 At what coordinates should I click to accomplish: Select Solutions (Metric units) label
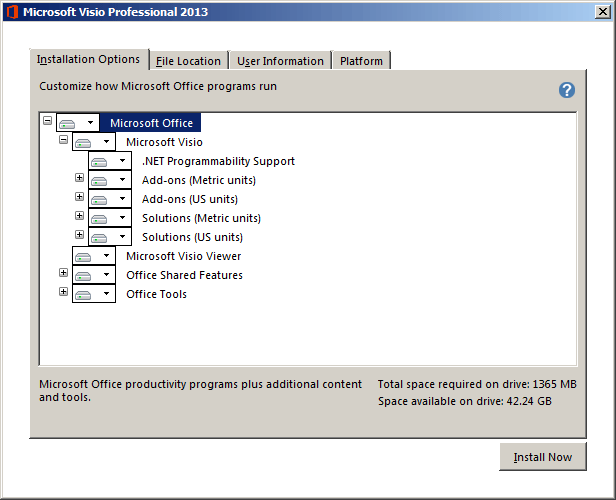(x=201, y=218)
